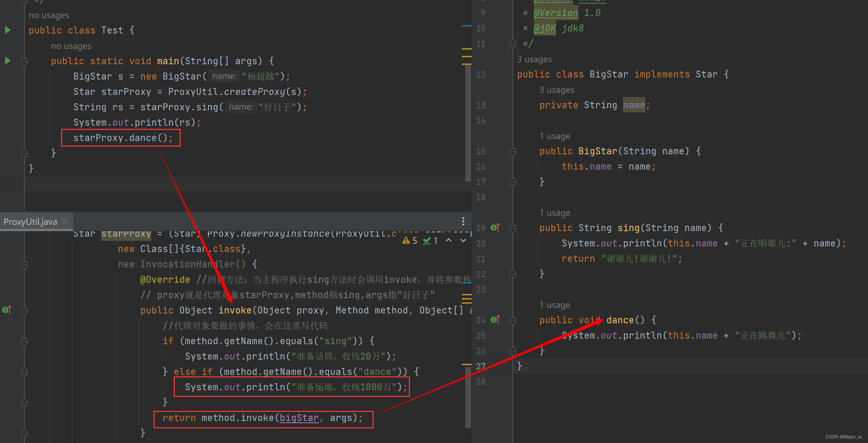Collapse the main method fold marker
Viewport: 868px width, 443px height.
[24, 62]
